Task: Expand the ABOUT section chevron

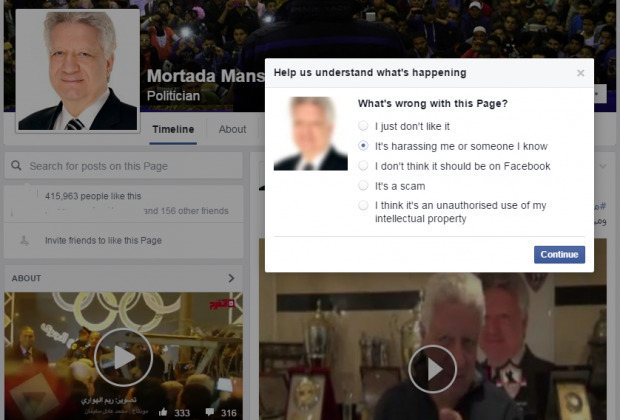Action: point(231,278)
